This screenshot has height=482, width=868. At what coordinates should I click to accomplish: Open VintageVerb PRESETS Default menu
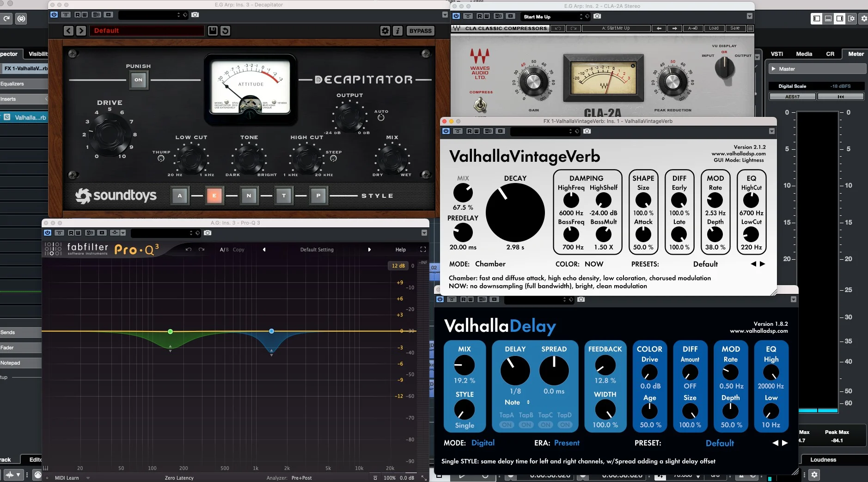[705, 264]
